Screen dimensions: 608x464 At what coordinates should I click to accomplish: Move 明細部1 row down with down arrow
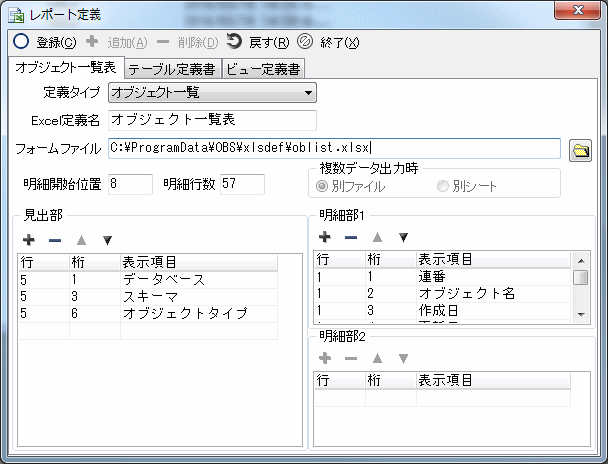point(403,237)
